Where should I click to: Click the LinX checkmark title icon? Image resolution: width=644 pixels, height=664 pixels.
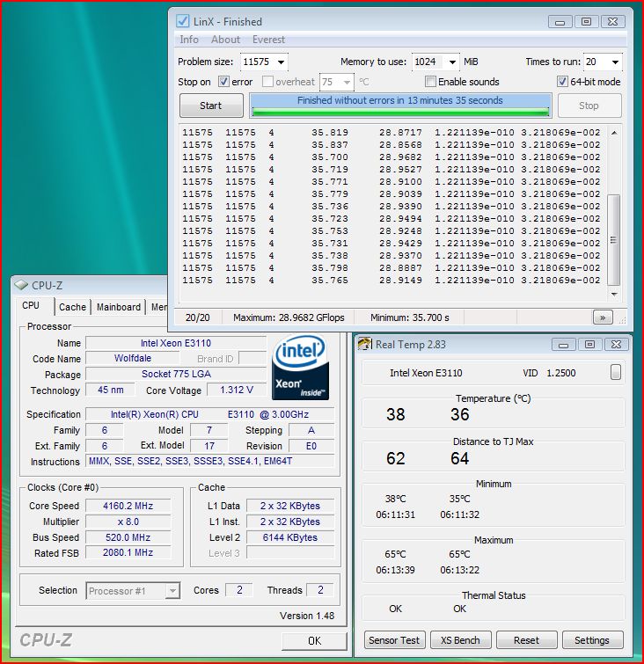point(183,21)
